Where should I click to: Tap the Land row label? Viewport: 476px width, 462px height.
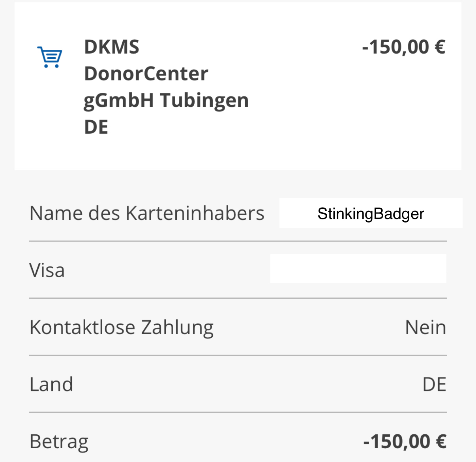(x=51, y=384)
